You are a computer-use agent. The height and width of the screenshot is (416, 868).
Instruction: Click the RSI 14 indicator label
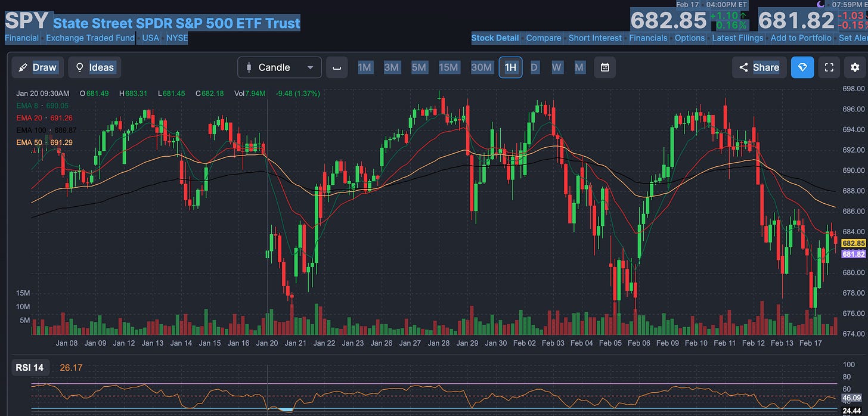click(x=30, y=368)
